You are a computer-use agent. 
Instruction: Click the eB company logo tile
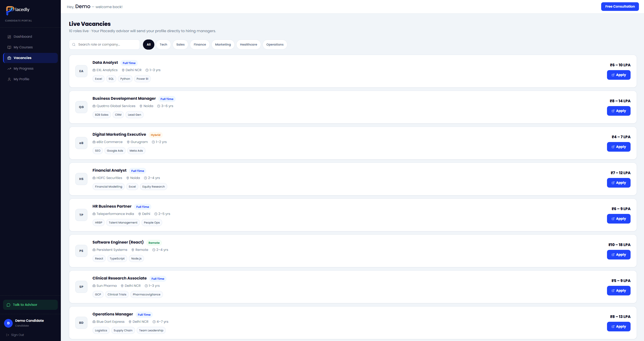(x=81, y=143)
